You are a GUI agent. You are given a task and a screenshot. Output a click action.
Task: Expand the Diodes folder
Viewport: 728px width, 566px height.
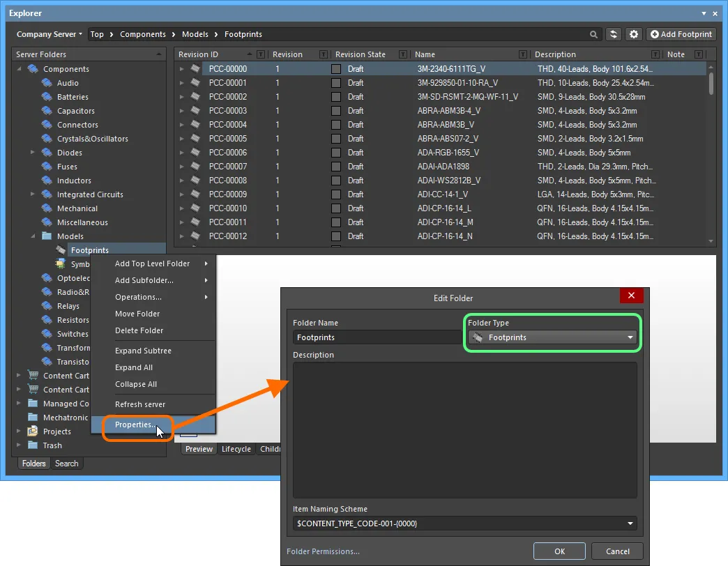point(33,152)
